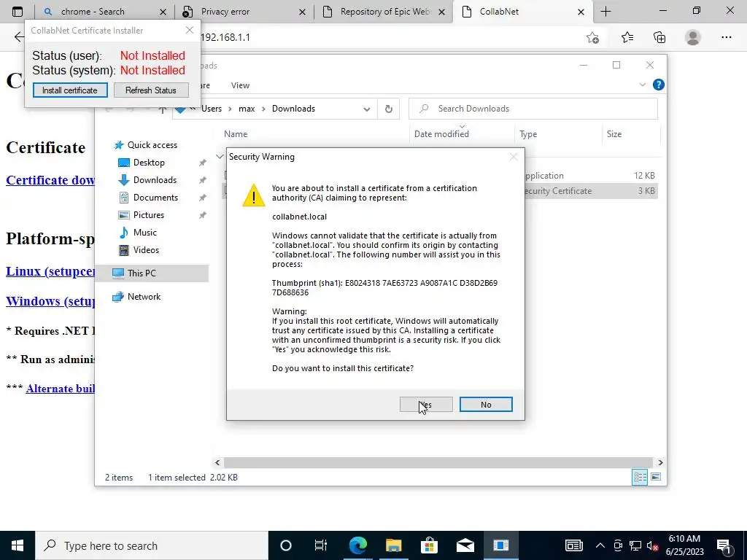Select Pictures in navigation pane
Viewport: 747px width, 560px height.
tap(141, 215)
